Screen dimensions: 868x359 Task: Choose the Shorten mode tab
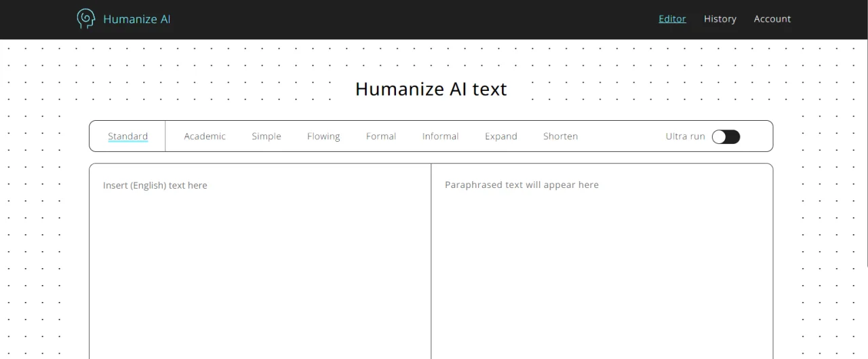tap(560, 136)
